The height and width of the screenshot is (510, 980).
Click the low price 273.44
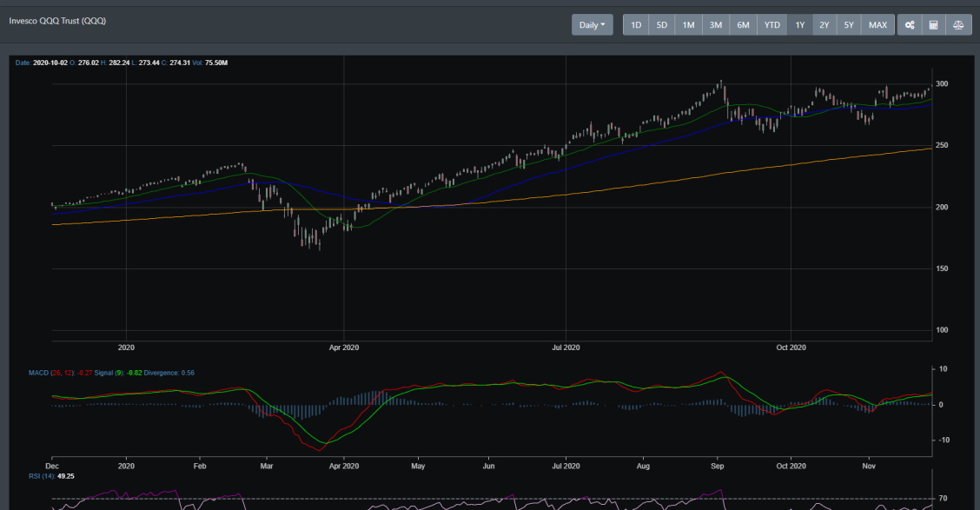pos(149,63)
